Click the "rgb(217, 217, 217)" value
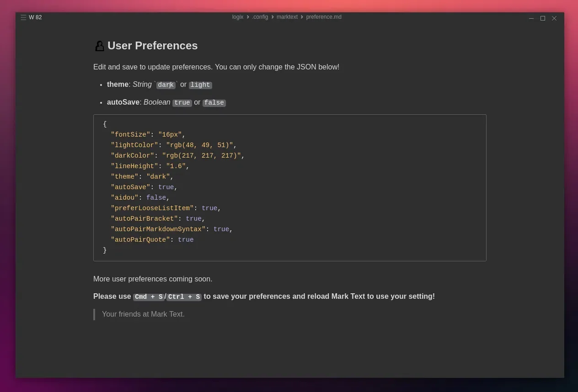Image resolution: width=578 pixels, height=392 pixels. point(202,156)
